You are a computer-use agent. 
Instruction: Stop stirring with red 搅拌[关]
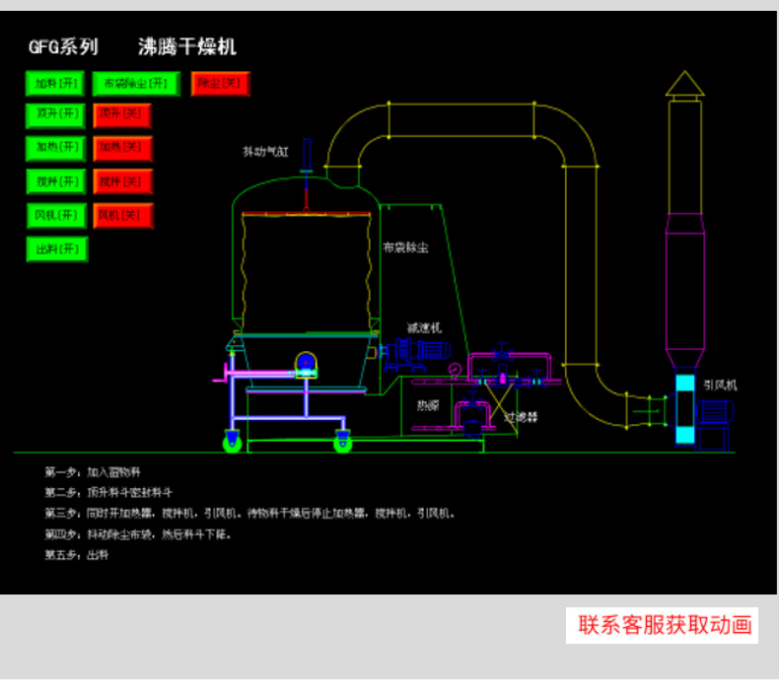[122, 181]
